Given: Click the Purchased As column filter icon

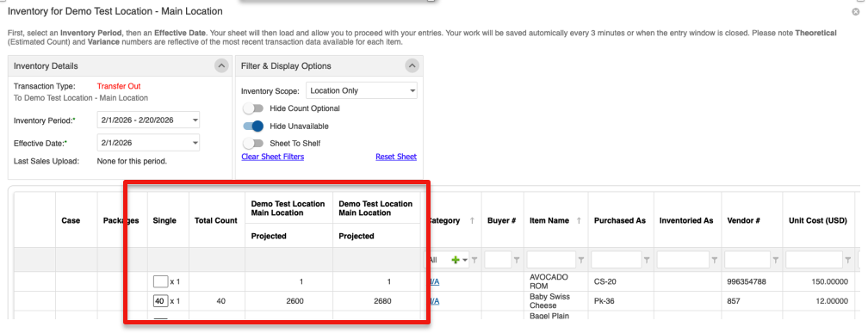Looking at the screenshot, I should coord(647,260).
